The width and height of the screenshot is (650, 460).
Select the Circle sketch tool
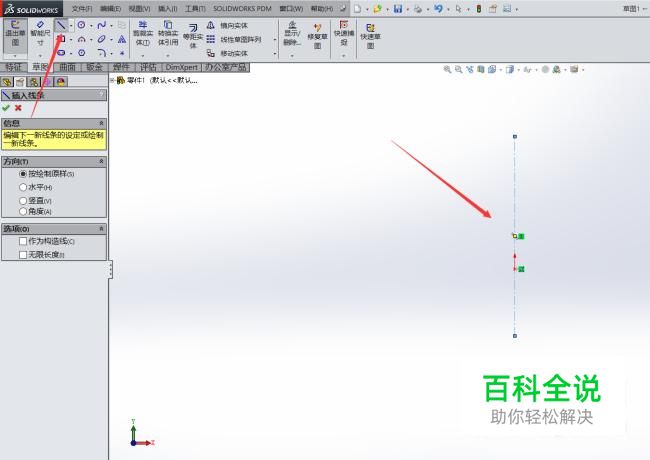click(x=81, y=25)
